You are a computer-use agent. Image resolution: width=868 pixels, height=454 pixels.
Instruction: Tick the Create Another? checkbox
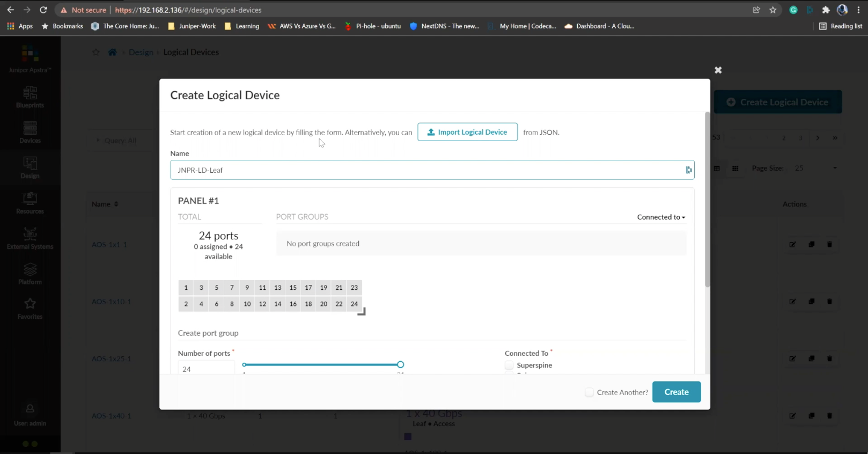(x=589, y=392)
